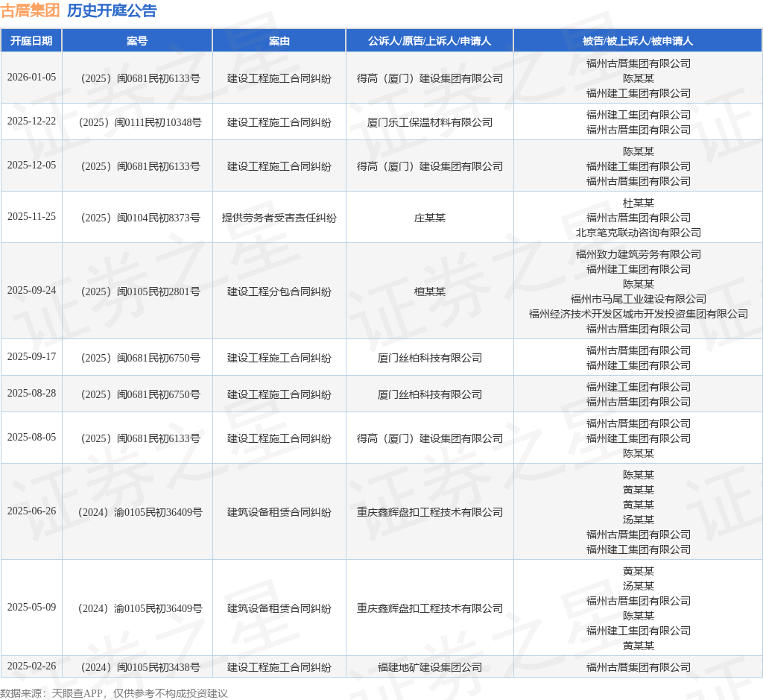Click the date 2025-12-05
This screenshot has width=763, height=700.
[31, 165]
